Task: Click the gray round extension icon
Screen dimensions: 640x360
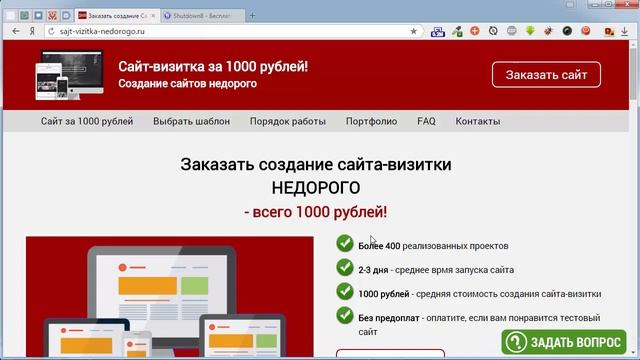Action: pyautogui.click(x=511, y=31)
